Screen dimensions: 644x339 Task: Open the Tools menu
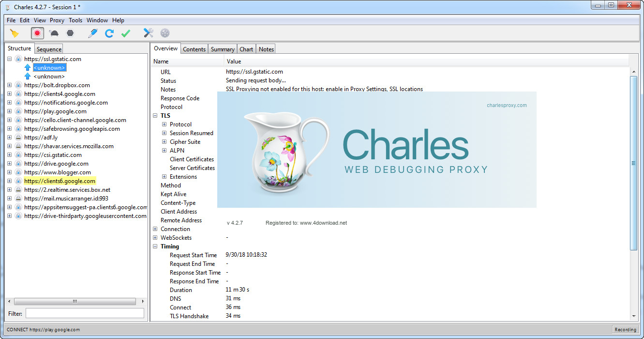(x=75, y=20)
